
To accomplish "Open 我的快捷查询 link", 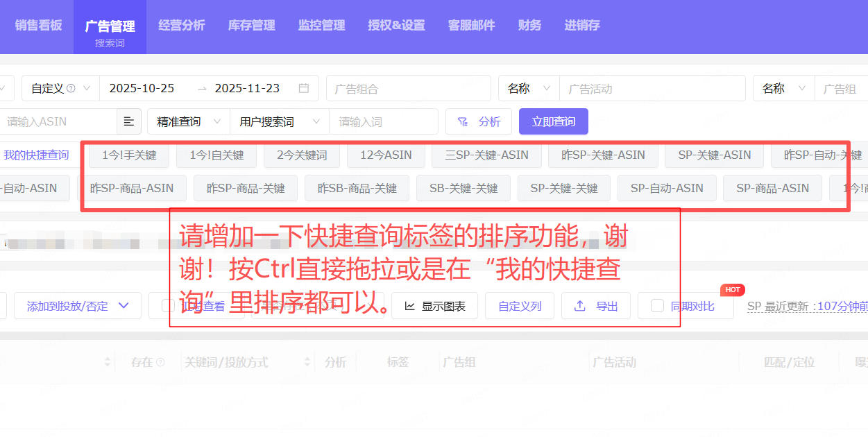I will pyautogui.click(x=36, y=155).
